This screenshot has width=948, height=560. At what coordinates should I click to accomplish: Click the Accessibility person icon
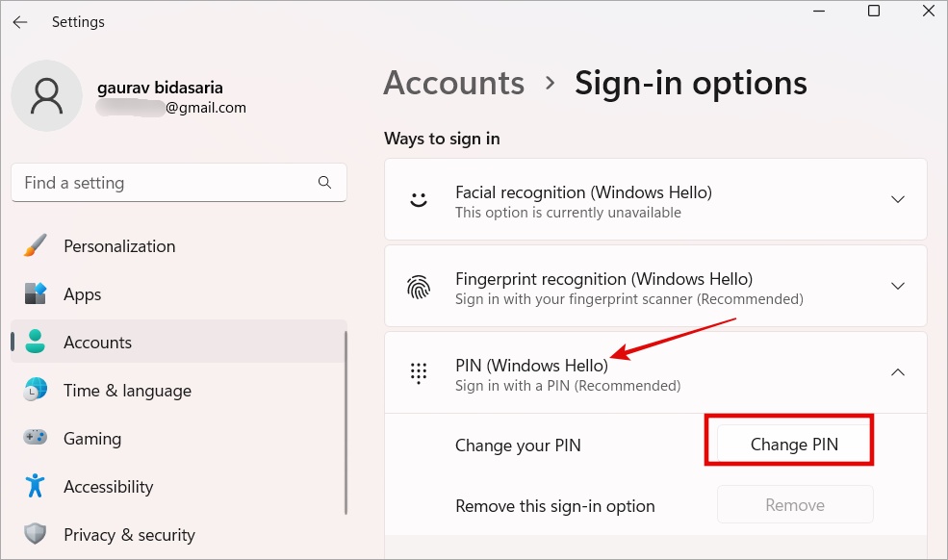(x=36, y=487)
